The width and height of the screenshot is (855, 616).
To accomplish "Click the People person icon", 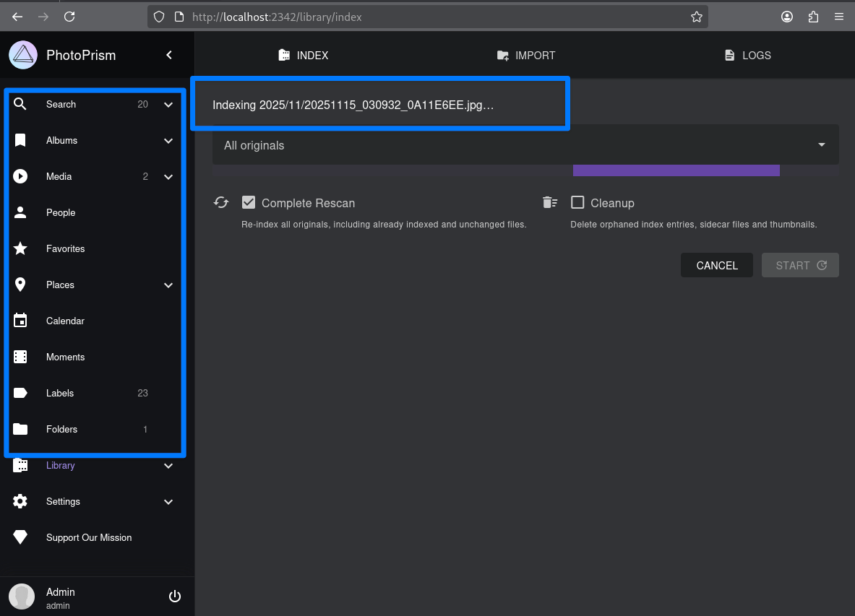I will [x=20, y=212].
